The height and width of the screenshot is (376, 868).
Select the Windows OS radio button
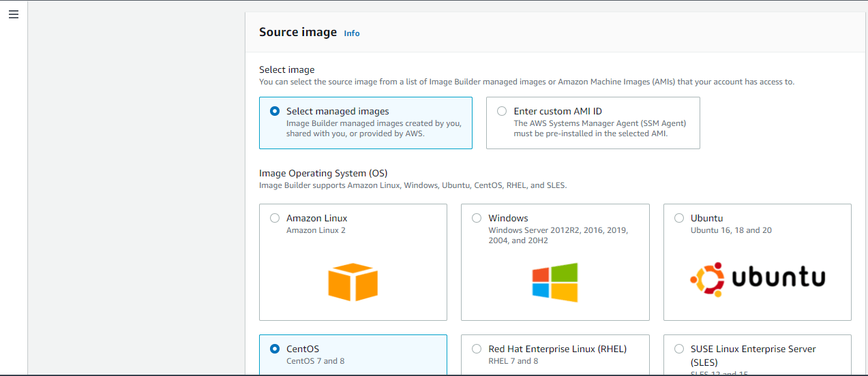477,218
